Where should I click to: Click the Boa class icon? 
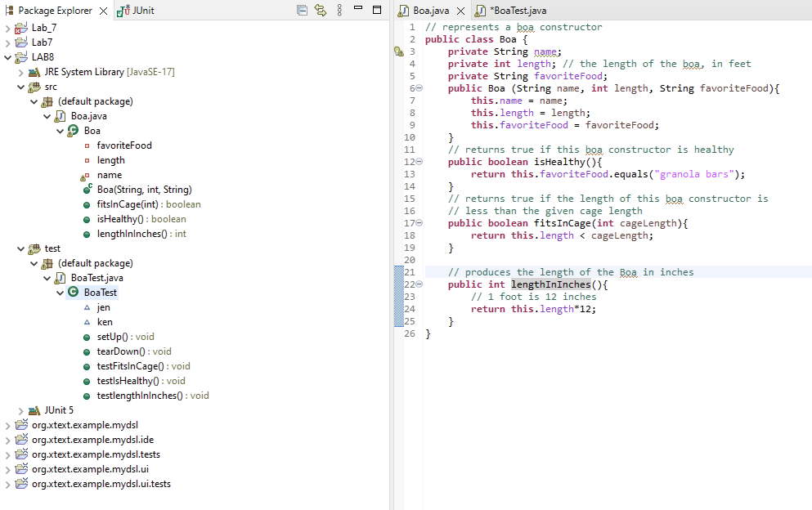point(74,131)
